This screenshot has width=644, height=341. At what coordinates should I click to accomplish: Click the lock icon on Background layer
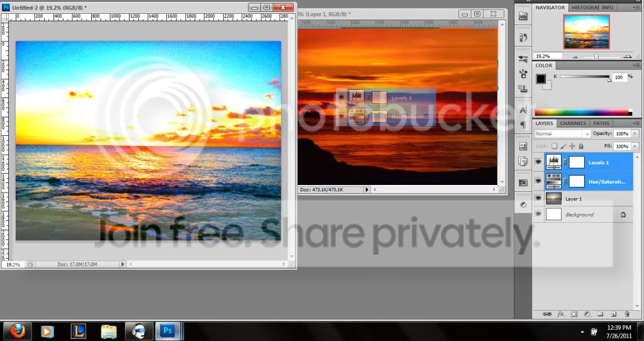point(623,215)
